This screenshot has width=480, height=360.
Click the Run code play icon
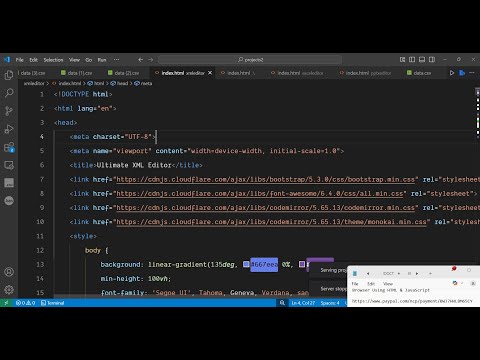[x=452, y=73]
